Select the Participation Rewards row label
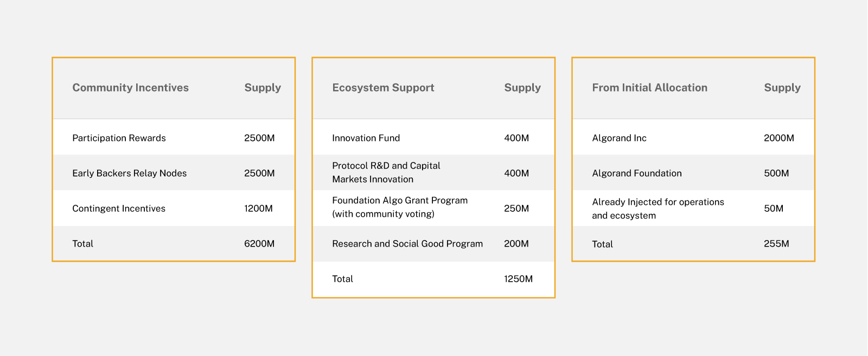Screen dimensions: 868x356 click(x=119, y=138)
